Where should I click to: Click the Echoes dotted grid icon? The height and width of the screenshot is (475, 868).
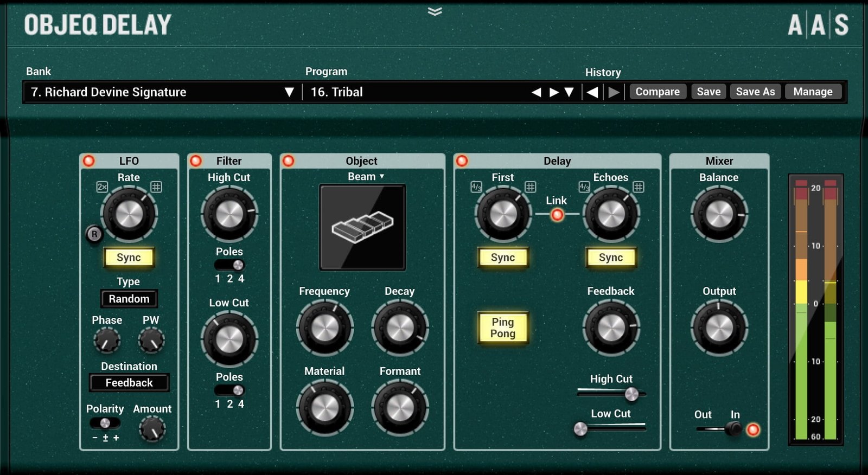(639, 187)
